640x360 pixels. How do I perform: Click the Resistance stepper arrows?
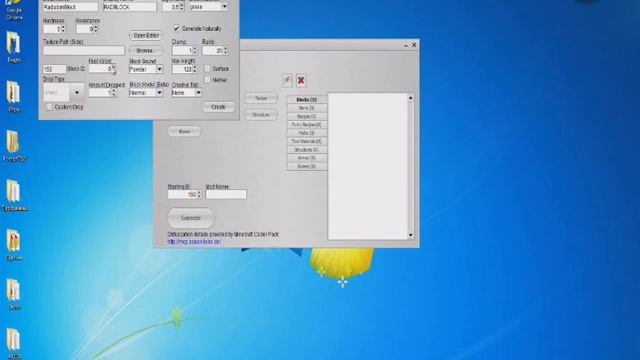96,29
